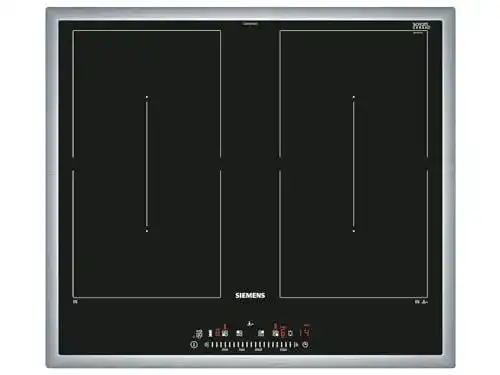500x375 pixels.
Task: Tap the main power on/off circle button
Action: (194, 344)
